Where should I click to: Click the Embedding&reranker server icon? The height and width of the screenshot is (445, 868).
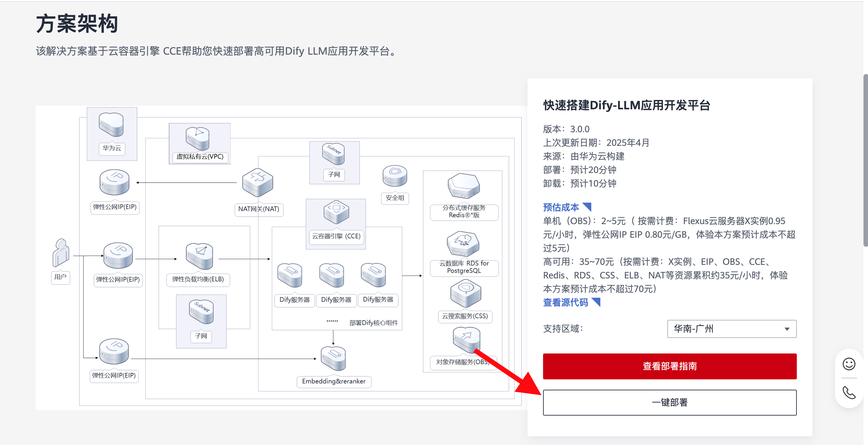pyautogui.click(x=333, y=359)
